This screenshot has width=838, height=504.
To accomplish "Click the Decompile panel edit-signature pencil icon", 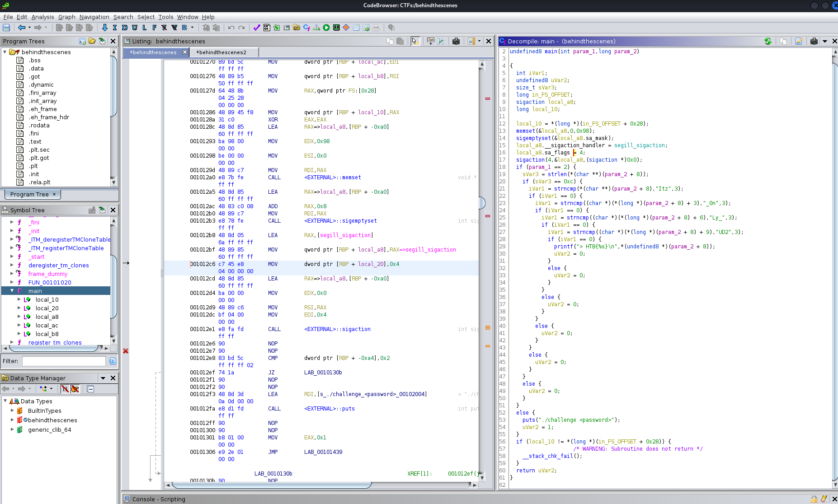I will point(799,41).
